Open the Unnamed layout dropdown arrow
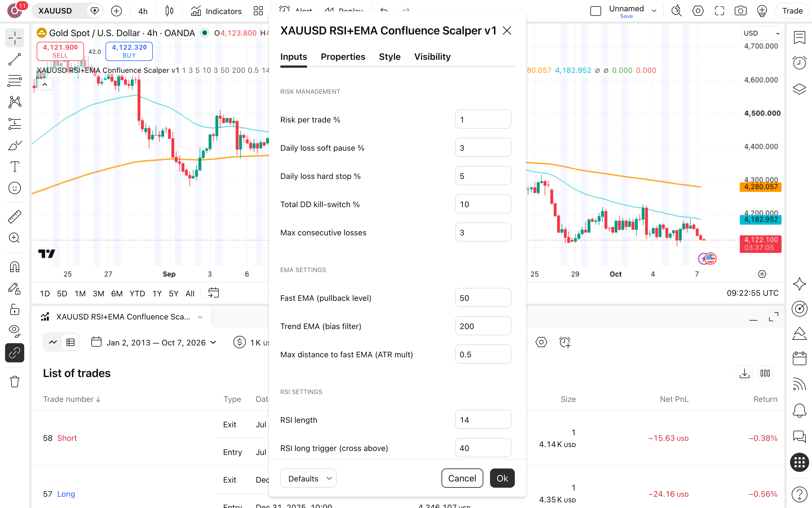The image size is (812, 508). 654,11
